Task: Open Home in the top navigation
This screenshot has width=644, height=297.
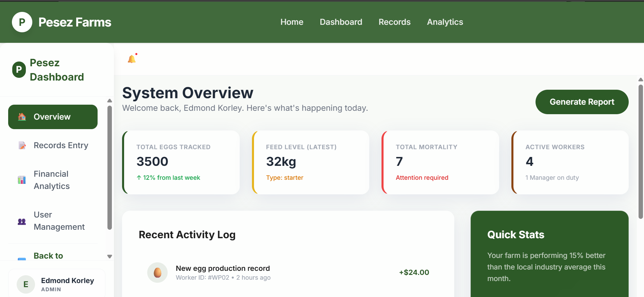Action: click(x=292, y=22)
